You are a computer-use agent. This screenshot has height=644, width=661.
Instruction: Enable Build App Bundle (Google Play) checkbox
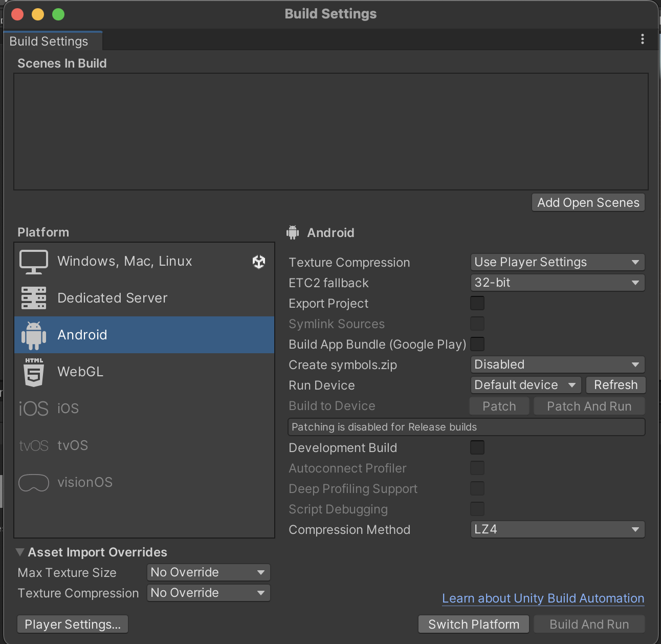[x=477, y=344]
